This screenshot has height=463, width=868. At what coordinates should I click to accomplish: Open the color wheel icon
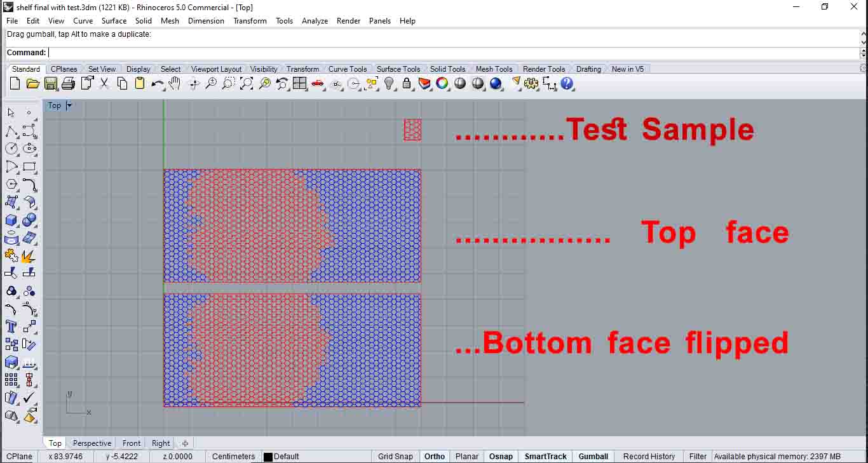(442, 83)
